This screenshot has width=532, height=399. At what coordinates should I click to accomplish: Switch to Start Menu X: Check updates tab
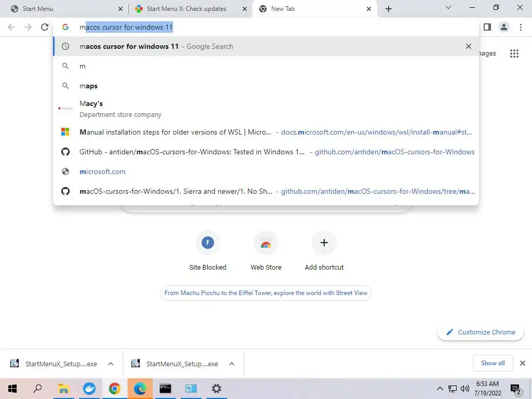[191, 9]
